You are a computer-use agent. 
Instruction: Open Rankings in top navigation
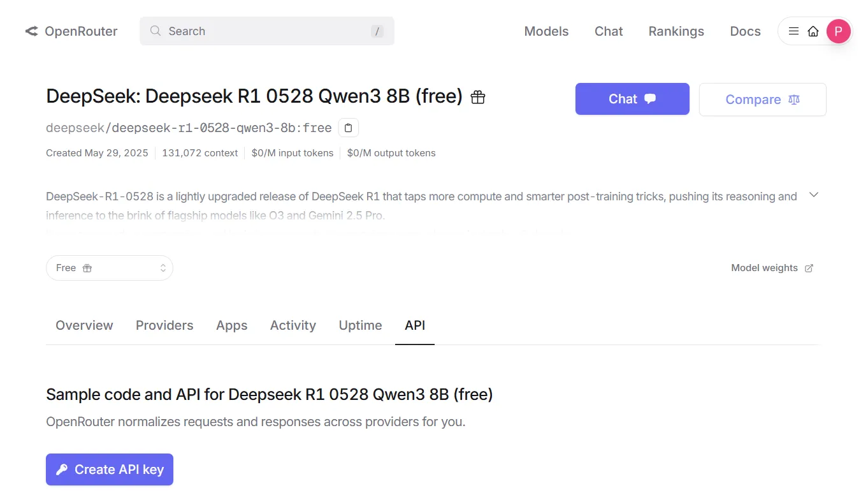tap(676, 31)
